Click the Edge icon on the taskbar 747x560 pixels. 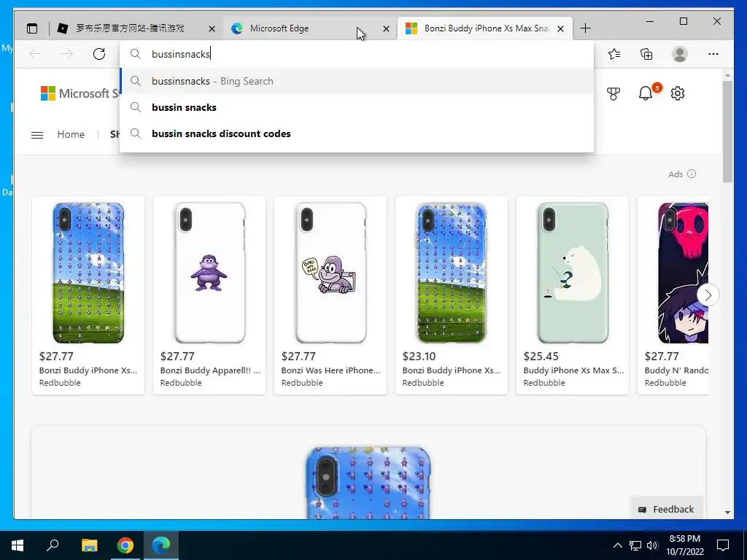point(161,545)
